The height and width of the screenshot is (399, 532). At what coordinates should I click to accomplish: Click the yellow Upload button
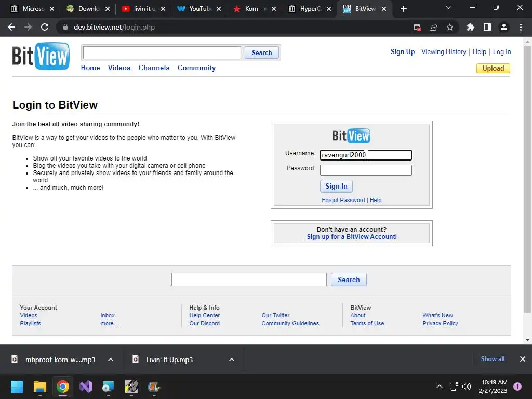point(493,68)
